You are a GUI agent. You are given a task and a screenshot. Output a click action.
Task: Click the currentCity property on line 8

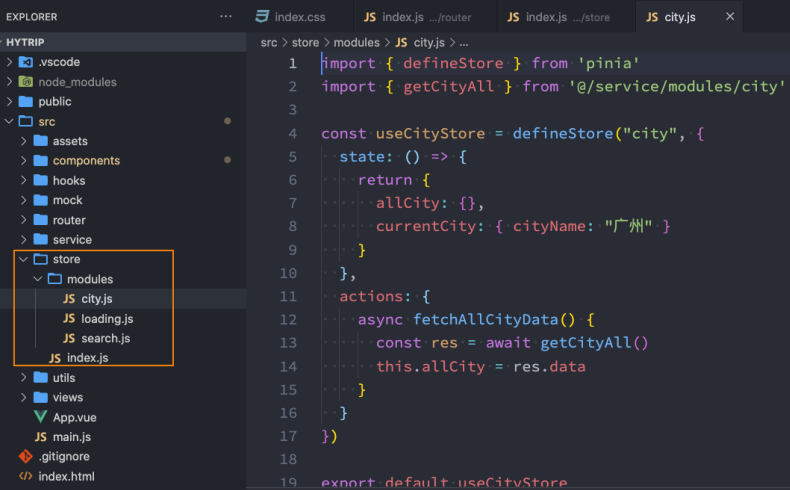pos(426,226)
